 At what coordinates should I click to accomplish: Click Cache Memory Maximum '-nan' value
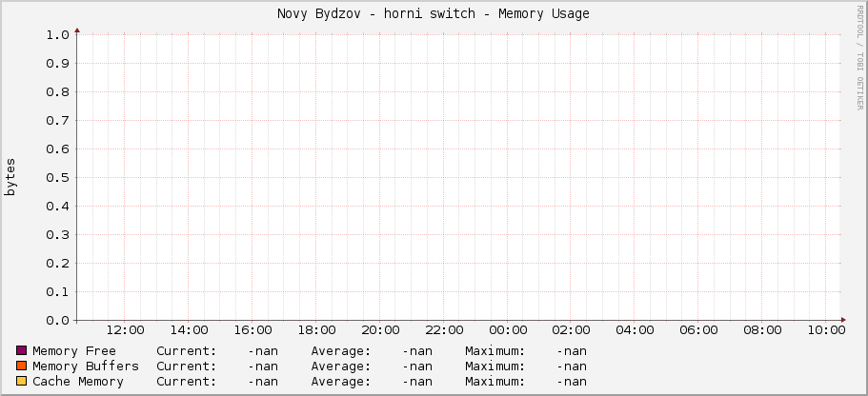point(572,382)
